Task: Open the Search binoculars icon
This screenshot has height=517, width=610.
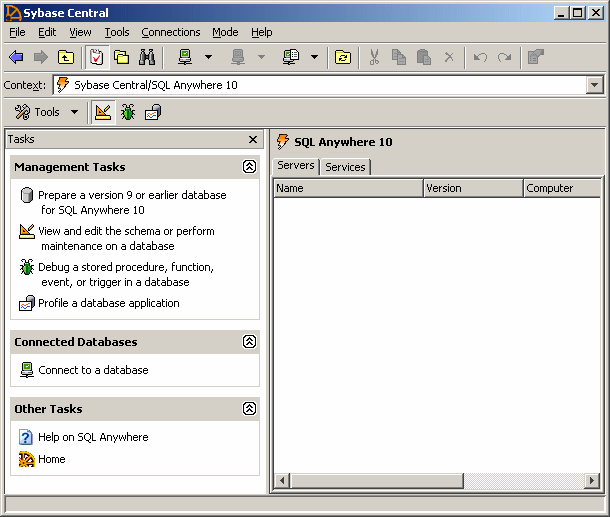Action: (147, 57)
